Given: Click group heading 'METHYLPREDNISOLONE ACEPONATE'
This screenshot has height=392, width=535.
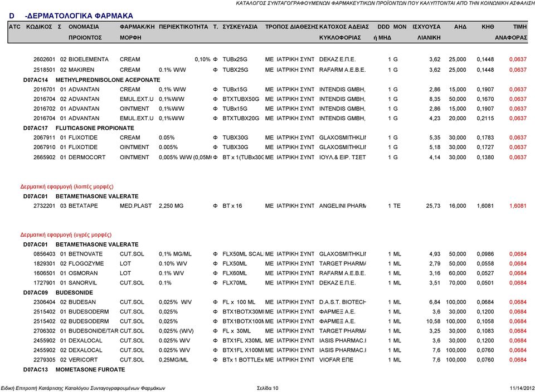Looking at the screenshot, I should click(x=108, y=80).
